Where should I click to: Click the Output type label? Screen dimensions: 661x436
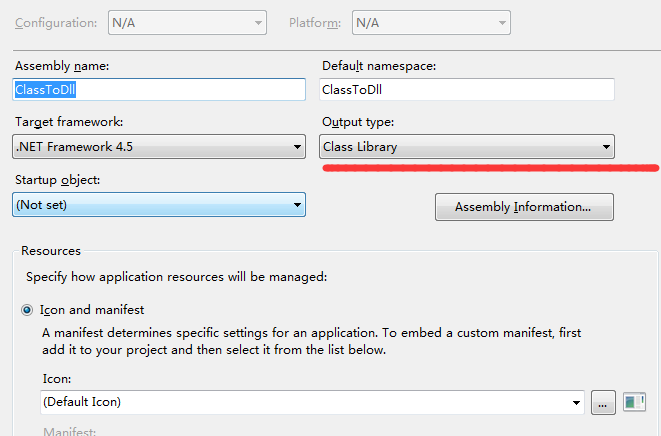[358, 122]
